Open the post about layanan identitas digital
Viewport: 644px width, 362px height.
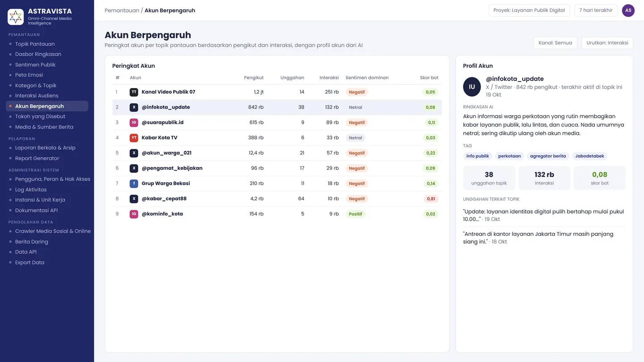(x=544, y=215)
